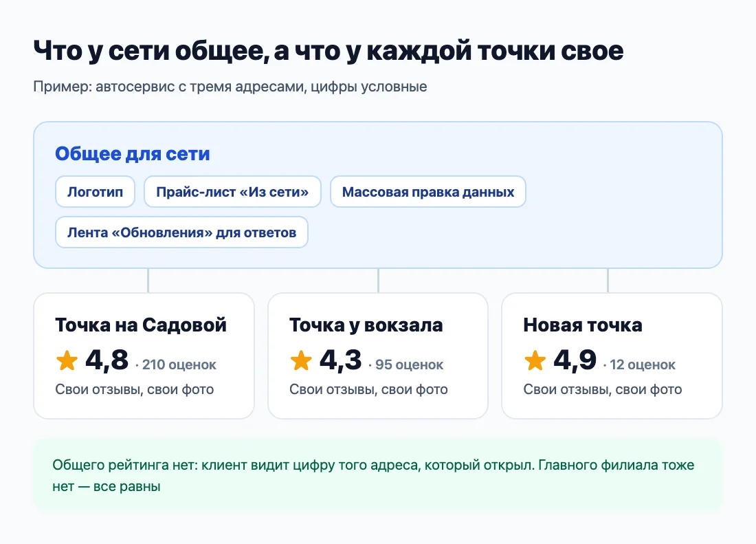Click the «95 оценок» count

[410, 365]
